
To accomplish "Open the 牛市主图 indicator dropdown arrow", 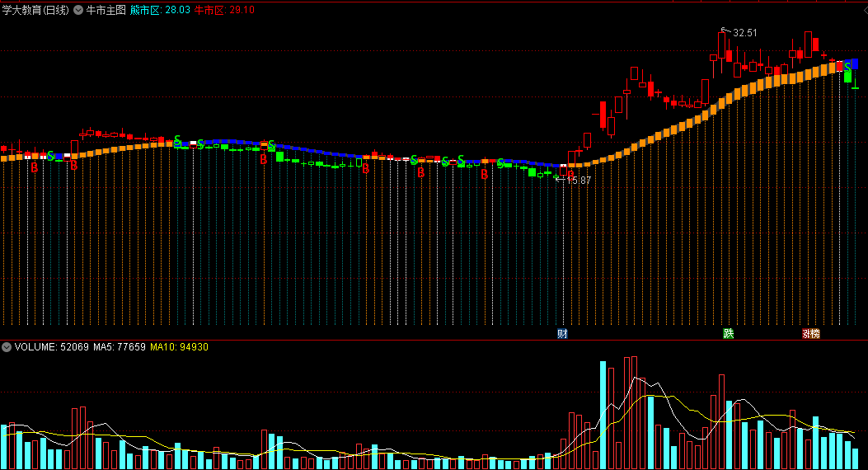I will click(x=78, y=10).
